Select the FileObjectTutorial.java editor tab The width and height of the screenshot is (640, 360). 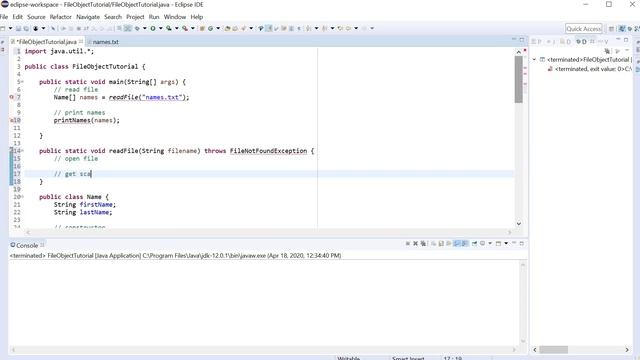coord(46,42)
